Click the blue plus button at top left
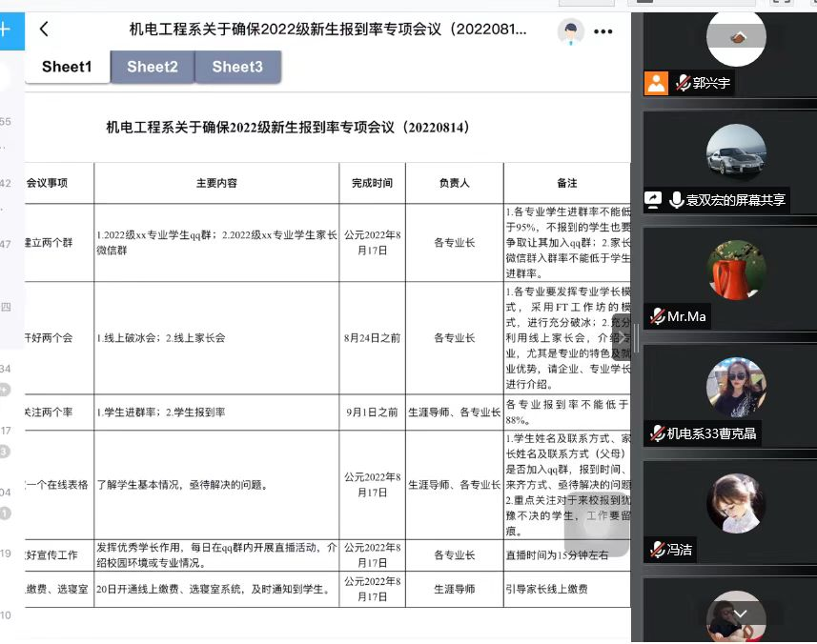 [x=6, y=30]
